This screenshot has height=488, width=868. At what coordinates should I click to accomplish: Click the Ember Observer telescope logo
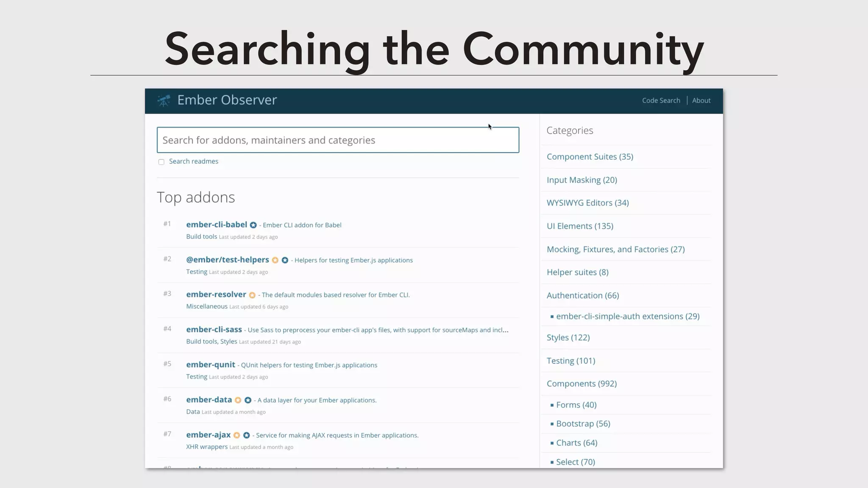point(164,101)
